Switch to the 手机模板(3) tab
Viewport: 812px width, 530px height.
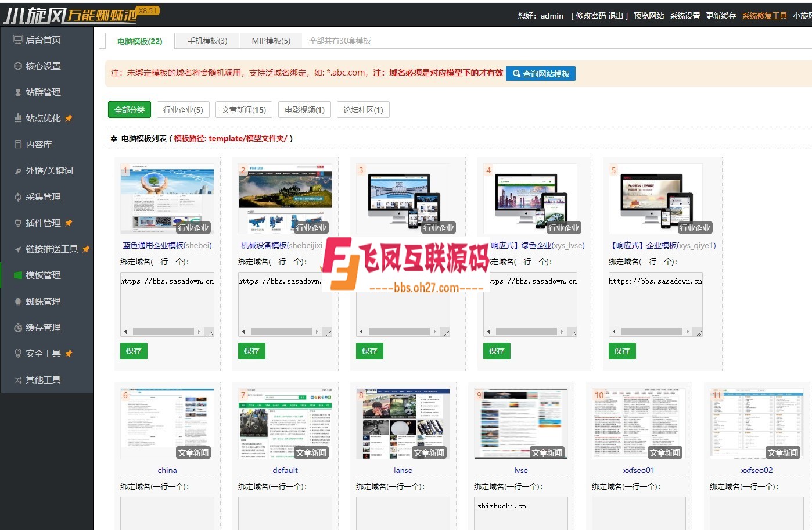[207, 41]
